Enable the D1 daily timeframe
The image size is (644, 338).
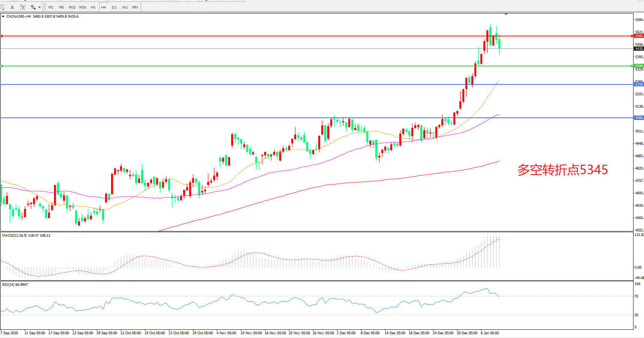coord(114,7)
